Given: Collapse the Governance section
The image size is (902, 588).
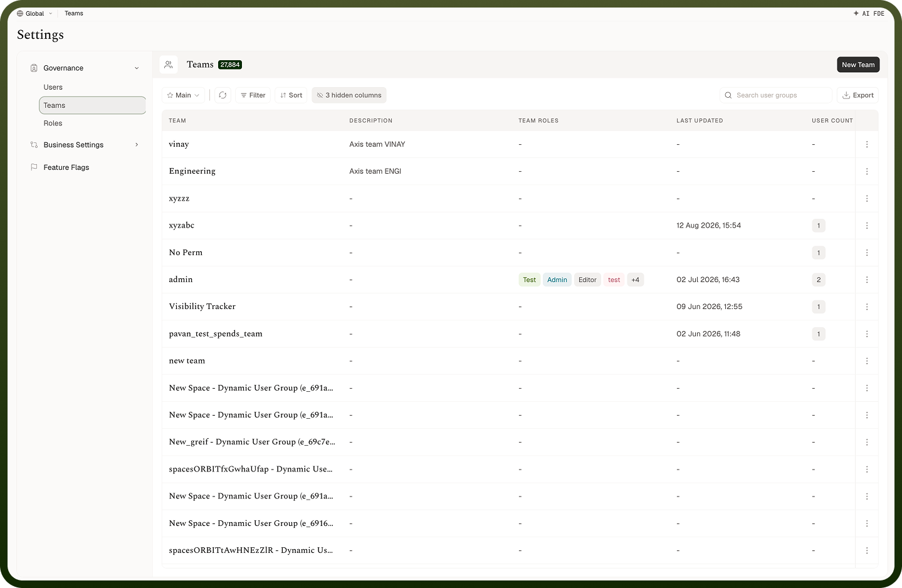Looking at the screenshot, I should tap(137, 68).
